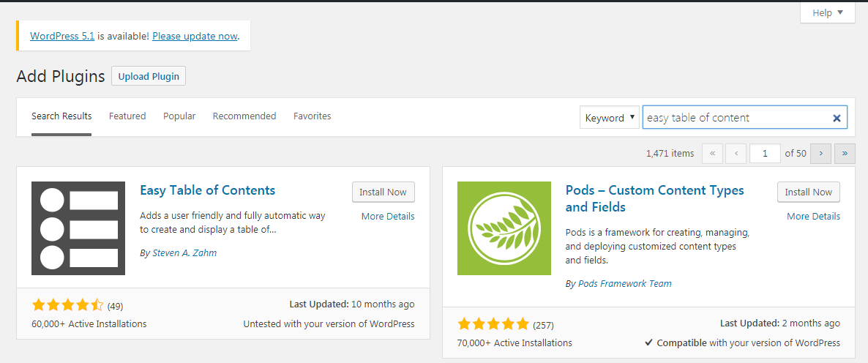The image size is (868, 363).
Task: Click the Add Plugins page heading
Action: tap(61, 76)
